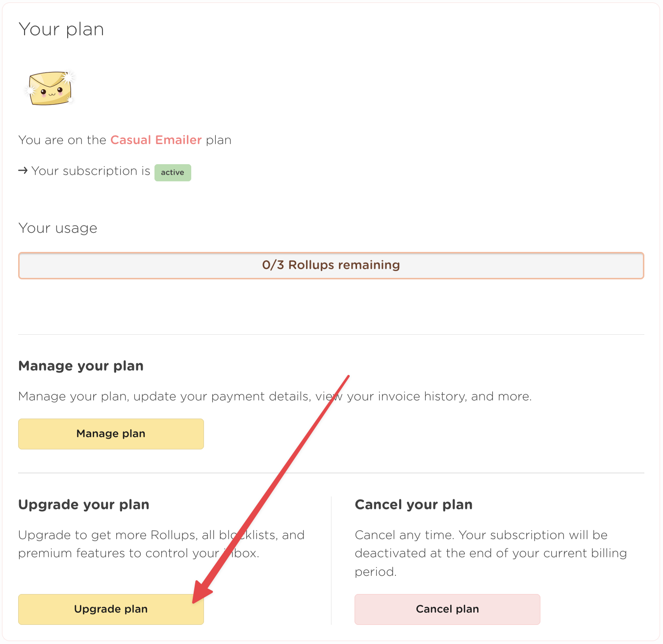Click the yellow Upgrade plan action
Screen dimensions: 663x644
(x=111, y=609)
